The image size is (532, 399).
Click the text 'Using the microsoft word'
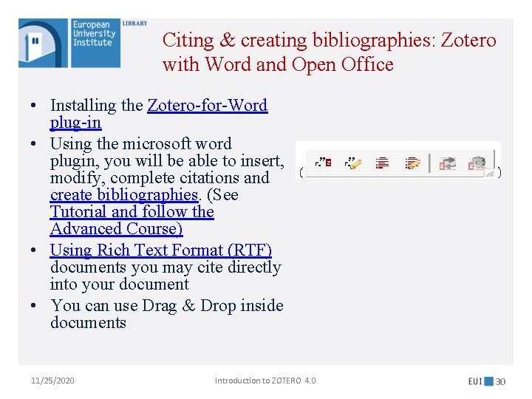tap(141, 143)
